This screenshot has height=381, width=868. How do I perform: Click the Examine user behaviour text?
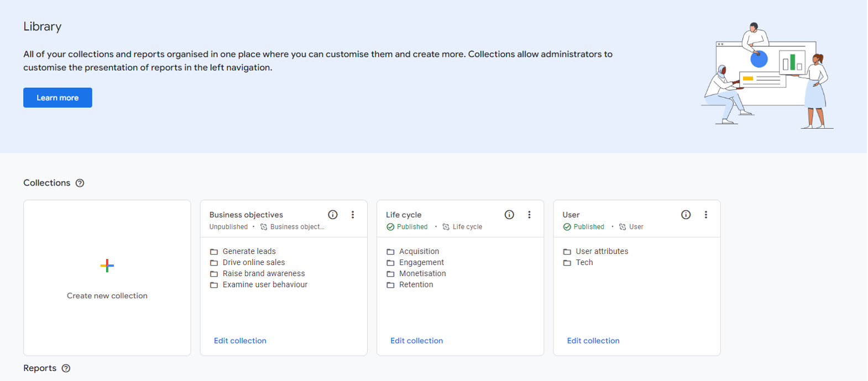click(x=265, y=284)
